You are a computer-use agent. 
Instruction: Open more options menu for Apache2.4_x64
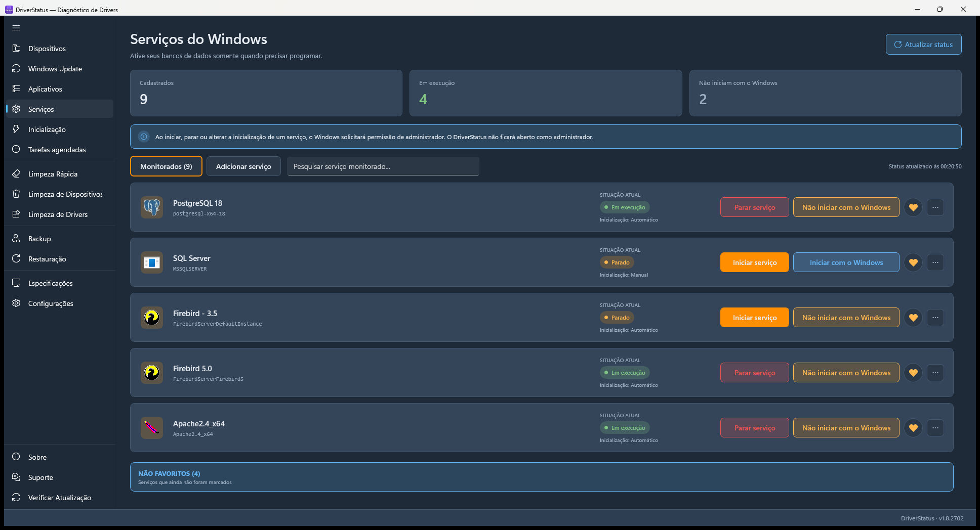[x=935, y=428]
